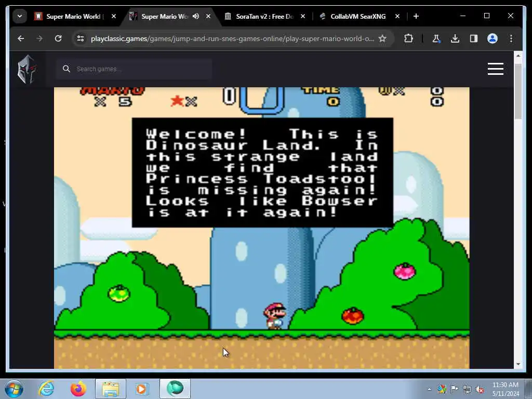Screen dimensions: 532x399
Task: Close the active Super Mario World tab
Action: (x=208, y=16)
